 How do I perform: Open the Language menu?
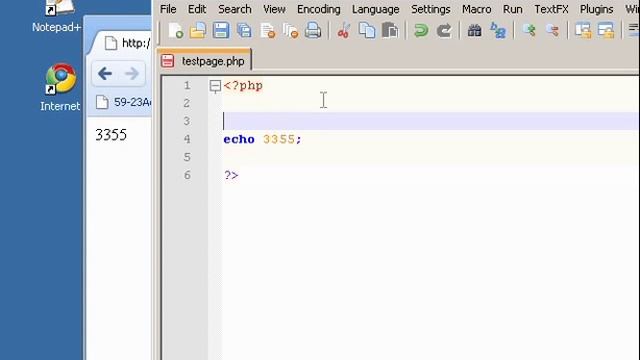[x=376, y=9]
